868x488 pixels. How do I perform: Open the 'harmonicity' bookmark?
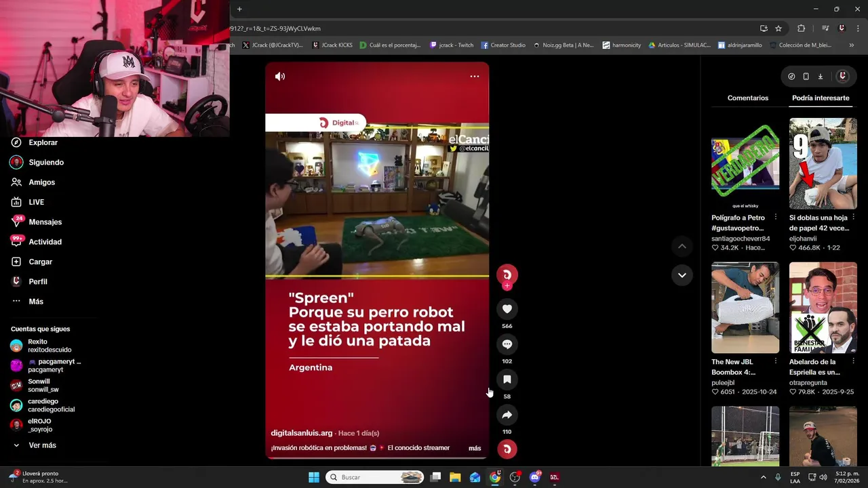click(x=621, y=45)
